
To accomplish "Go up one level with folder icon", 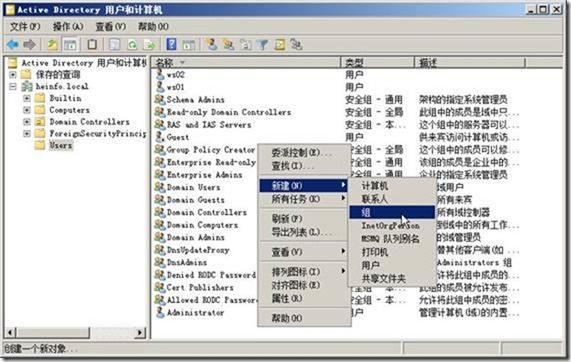I will click(52, 44).
